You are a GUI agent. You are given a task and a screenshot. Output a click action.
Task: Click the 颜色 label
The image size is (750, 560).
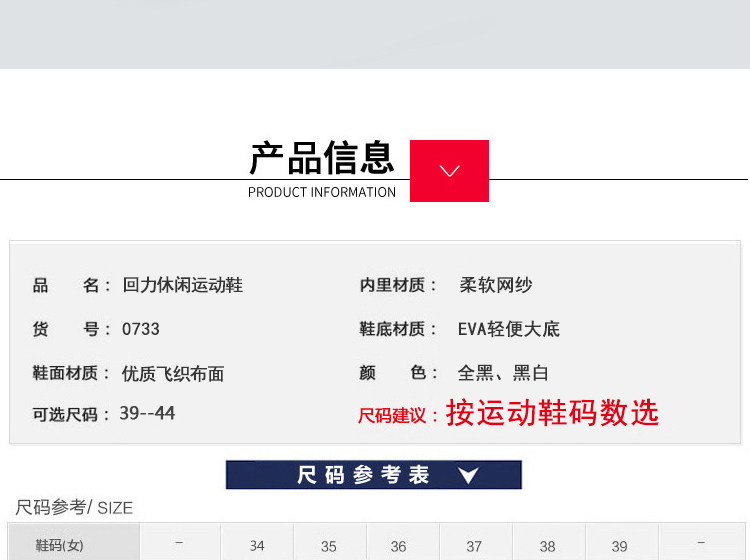[x=398, y=373]
